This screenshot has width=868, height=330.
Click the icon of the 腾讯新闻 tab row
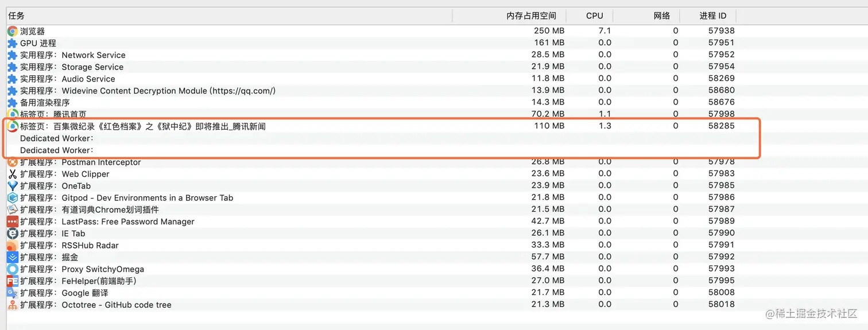coord(12,126)
